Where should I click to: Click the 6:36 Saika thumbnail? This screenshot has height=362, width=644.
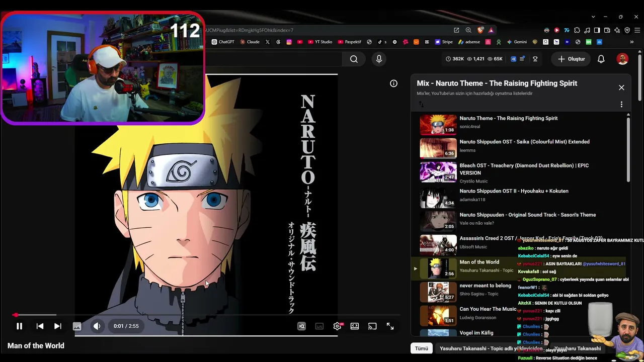click(x=438, y=148)
